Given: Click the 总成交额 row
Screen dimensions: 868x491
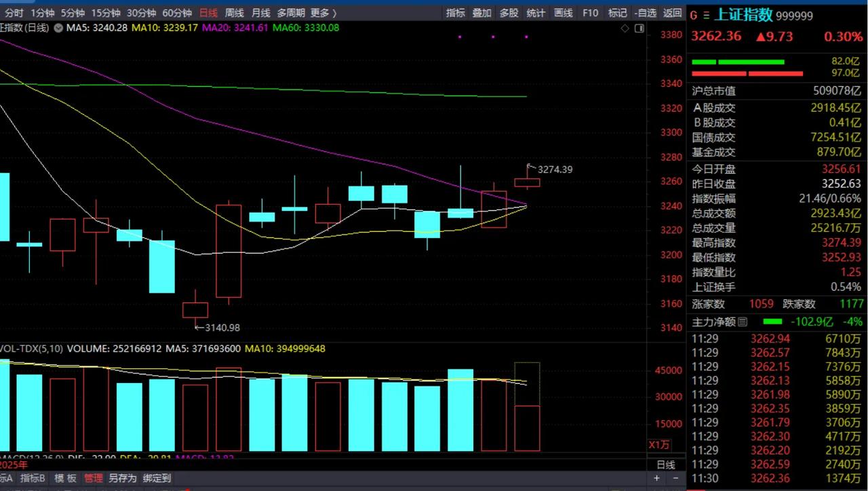Looking at the screenshot, I should coord(776,213).
